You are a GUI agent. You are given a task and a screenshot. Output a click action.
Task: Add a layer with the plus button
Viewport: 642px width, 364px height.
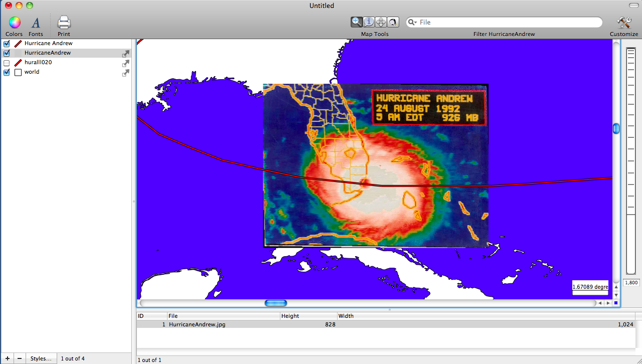(x=7, y=358)
